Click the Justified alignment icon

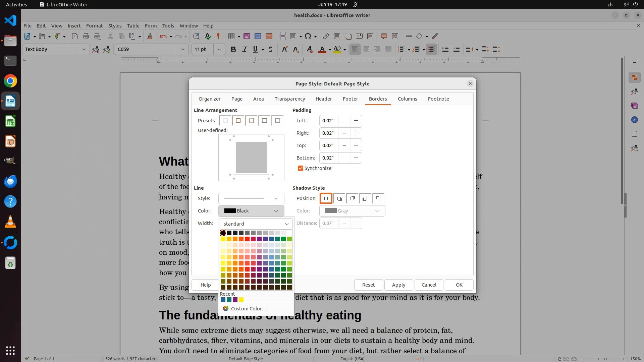(x=388, y=49)
